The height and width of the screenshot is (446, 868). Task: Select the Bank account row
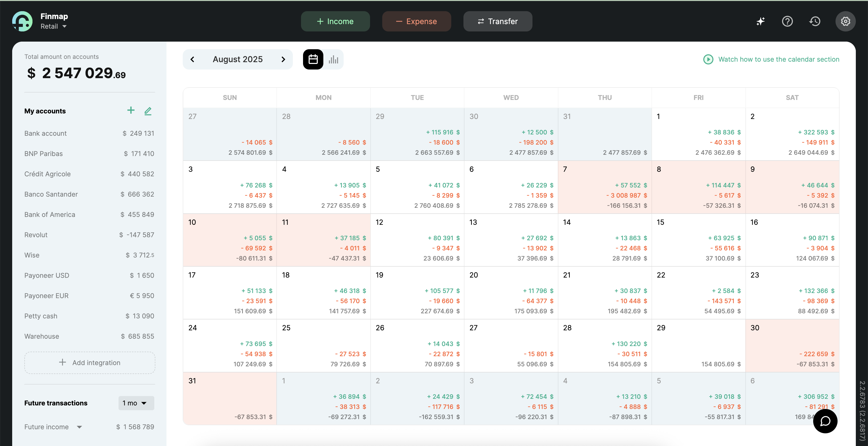(x=89, y=133)
